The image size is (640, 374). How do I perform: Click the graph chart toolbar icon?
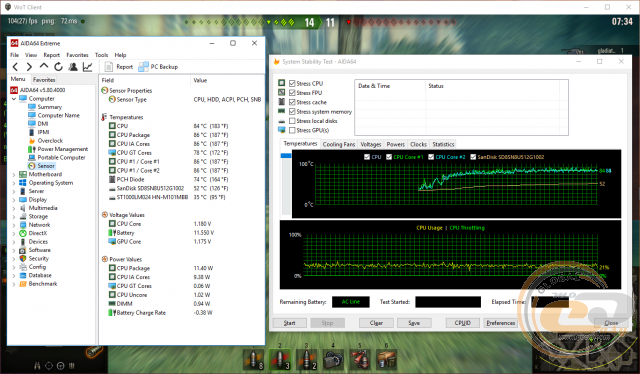click(x=87, y=67)
